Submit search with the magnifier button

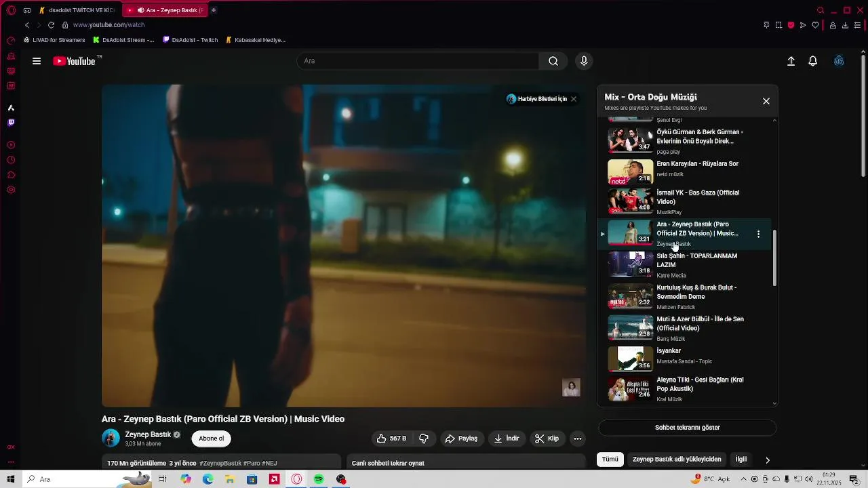click(553, 61)
